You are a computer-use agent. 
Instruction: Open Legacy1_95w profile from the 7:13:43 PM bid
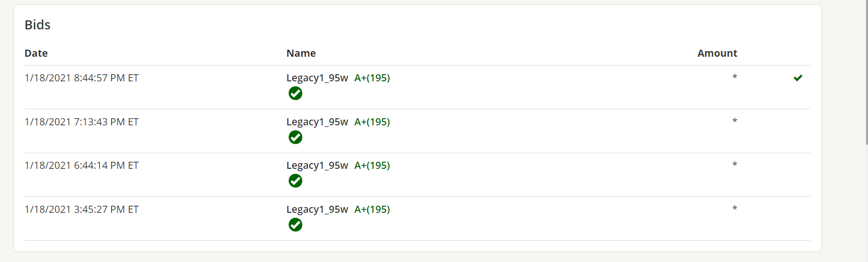tap(317, 122)
